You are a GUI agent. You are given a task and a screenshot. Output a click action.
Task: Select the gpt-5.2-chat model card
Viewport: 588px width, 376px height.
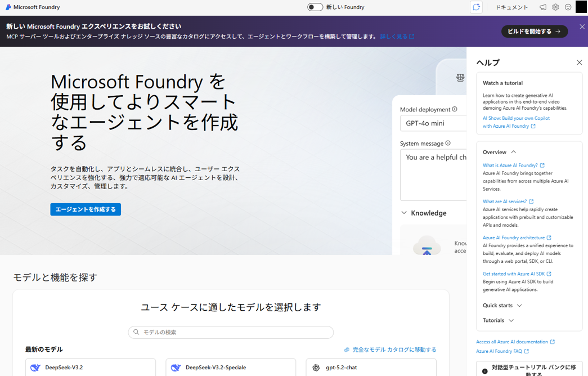tap(371, 368)
